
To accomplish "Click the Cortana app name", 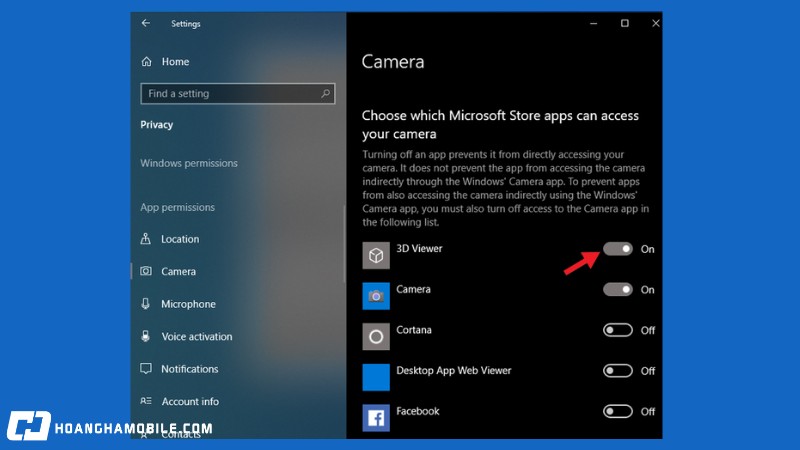I will pyautogui.click(x=414, y=330).
